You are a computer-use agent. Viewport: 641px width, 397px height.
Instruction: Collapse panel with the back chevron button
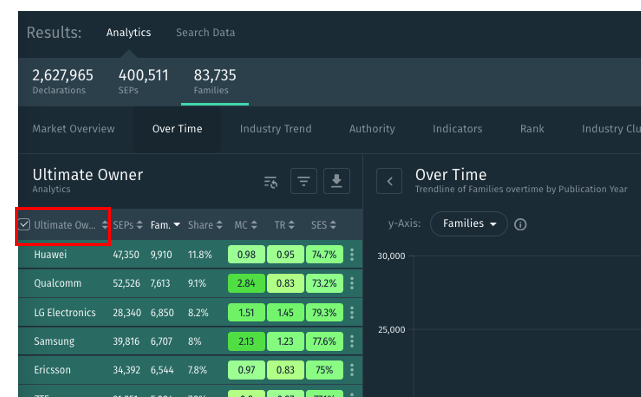389,181
